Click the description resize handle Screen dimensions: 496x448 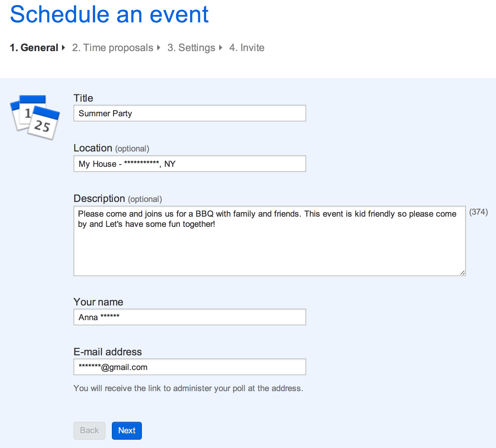tap(462, 273)
